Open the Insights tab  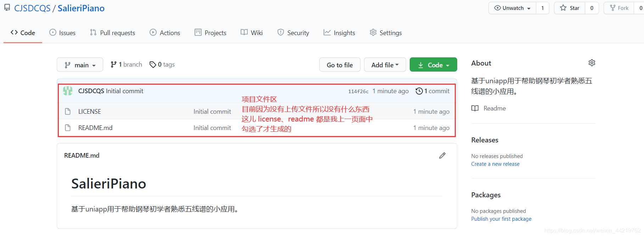pos(339,33)
